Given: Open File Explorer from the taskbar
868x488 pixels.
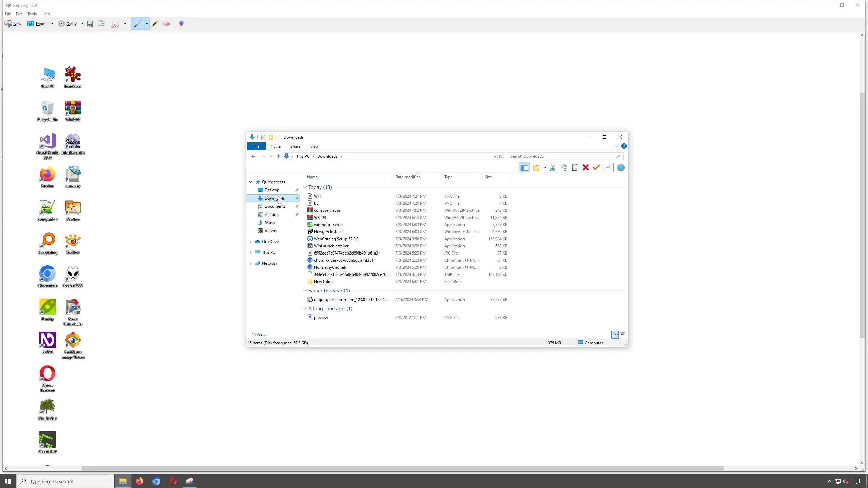Looking at the screenshot, I should coord(123,481).
